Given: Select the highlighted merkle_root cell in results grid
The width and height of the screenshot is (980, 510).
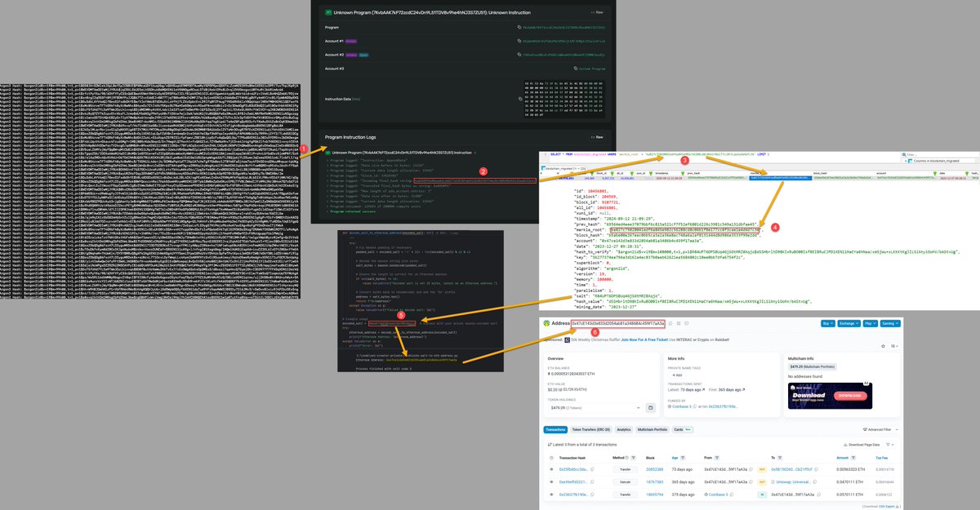Looking at the screenshot, I should coord(780,178).
